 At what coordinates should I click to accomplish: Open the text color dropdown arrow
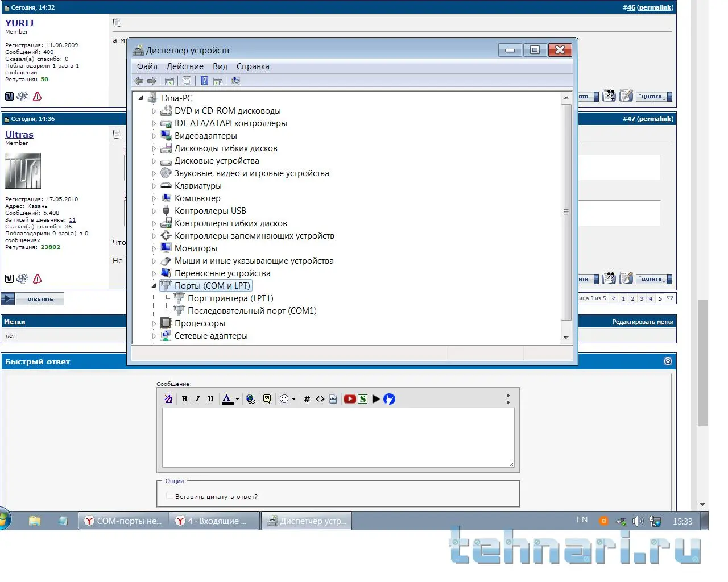237,399
